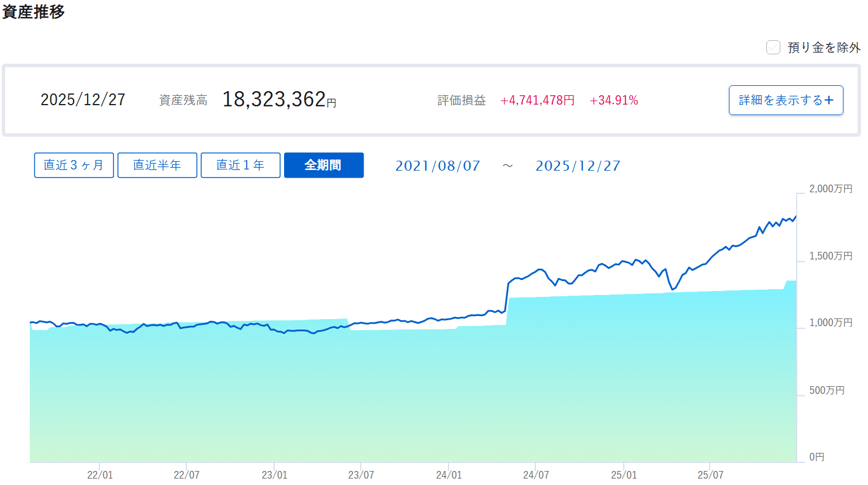The image size is (868, 485).
Task: Show the 直近1年 period
Action: [240, 165]
